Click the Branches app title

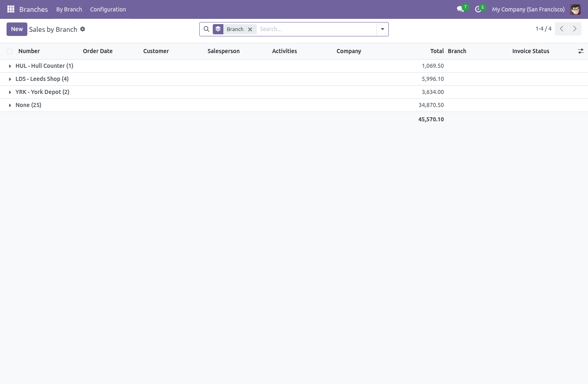(33, 9)
